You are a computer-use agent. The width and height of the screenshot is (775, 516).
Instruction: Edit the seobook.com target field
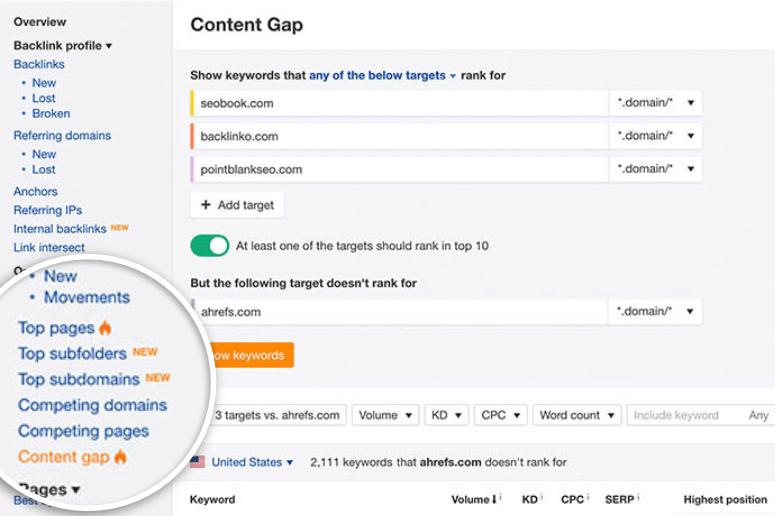399,103
